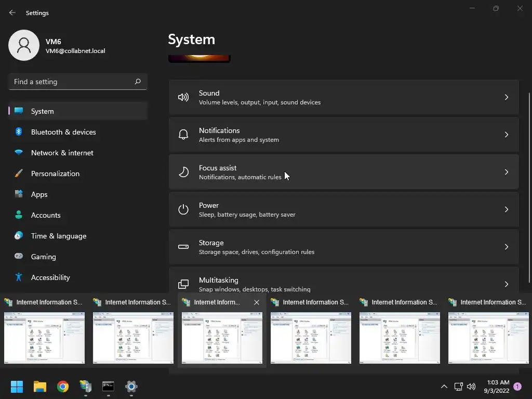
Task: Expand the Focus assist chevron
Action: click(x=506, y=172)
